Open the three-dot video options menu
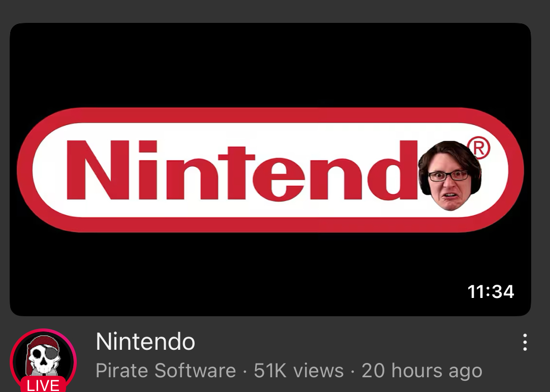 [525, 342]
